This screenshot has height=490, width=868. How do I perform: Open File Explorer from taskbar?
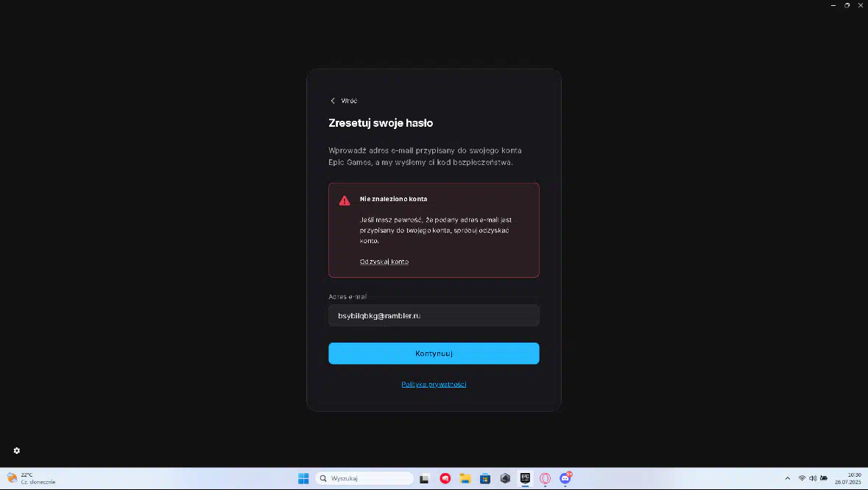(465, 478)
